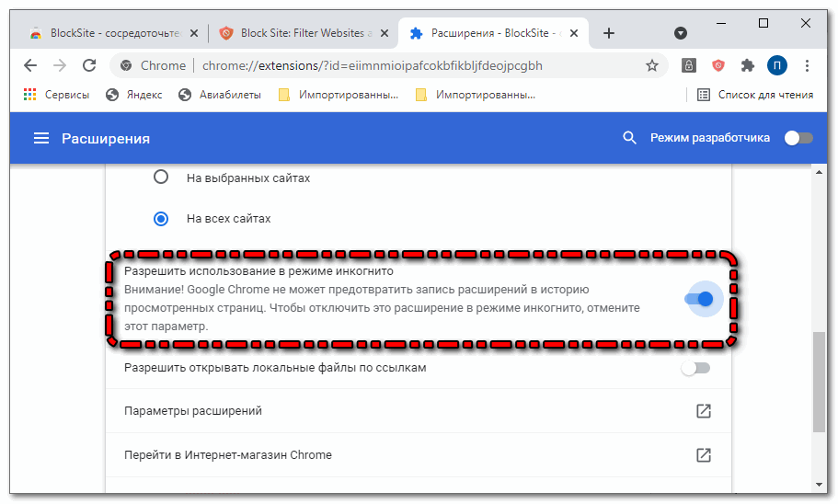
Task: Click the Параметры расширений row
Action: (419, 411)
